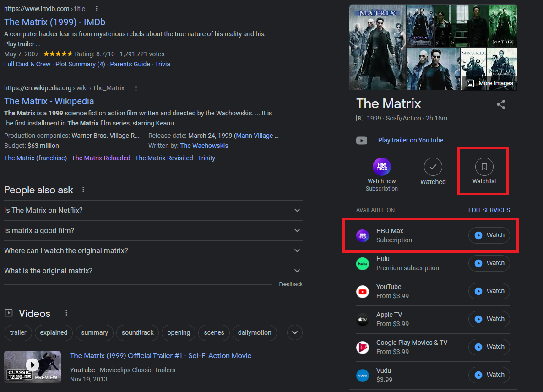
Task: Open Full Cast & Crew link
Action: pyautogui.click(x=27, y=65)
